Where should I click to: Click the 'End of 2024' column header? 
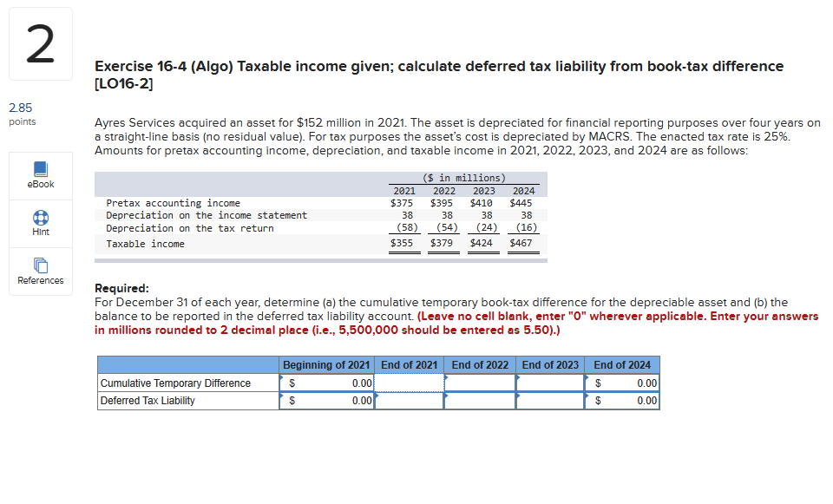pos(622,365)
